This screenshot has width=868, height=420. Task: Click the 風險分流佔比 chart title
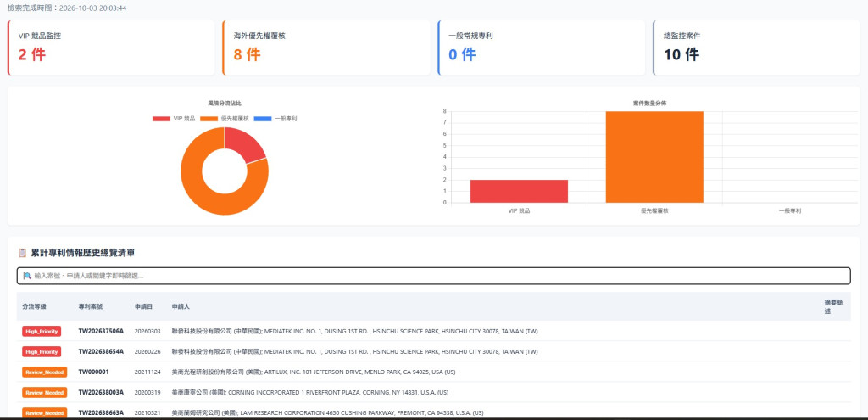pyautogui.click(x=224, y=103)
